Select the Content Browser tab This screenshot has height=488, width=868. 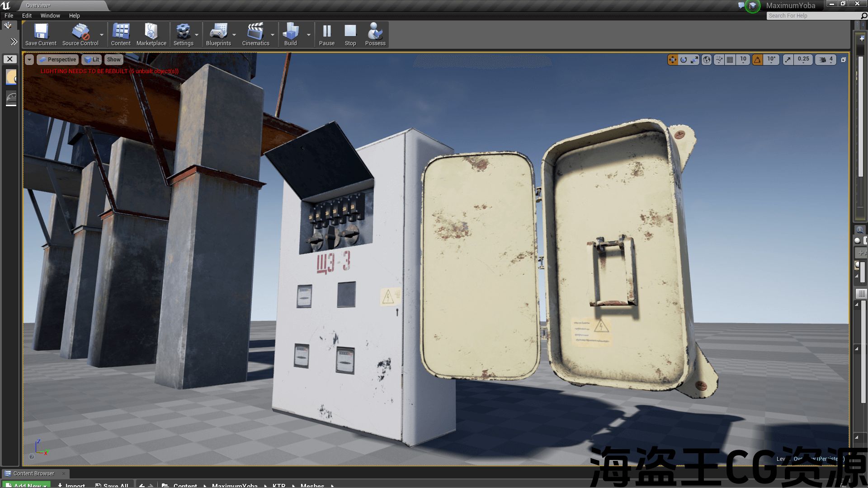coord(33,474)
